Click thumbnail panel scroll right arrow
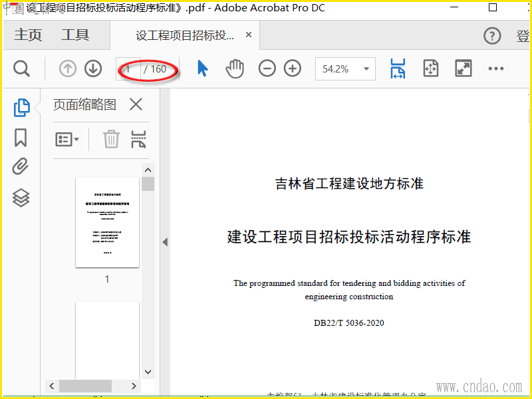Screen dimensions: 532x399 coord(134,386)
